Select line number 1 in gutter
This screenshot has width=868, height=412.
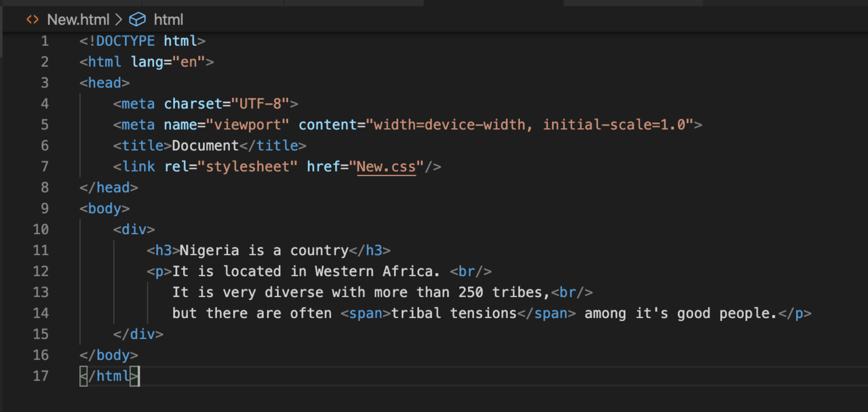(x=44, y=41)
